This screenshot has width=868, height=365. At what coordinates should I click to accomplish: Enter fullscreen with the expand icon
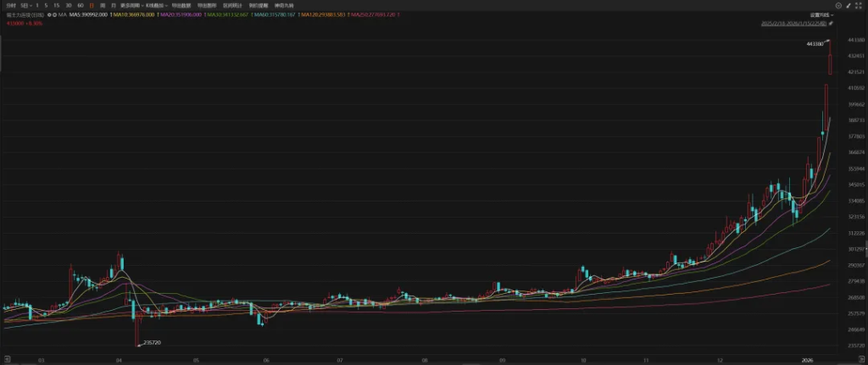pos(860,5)
